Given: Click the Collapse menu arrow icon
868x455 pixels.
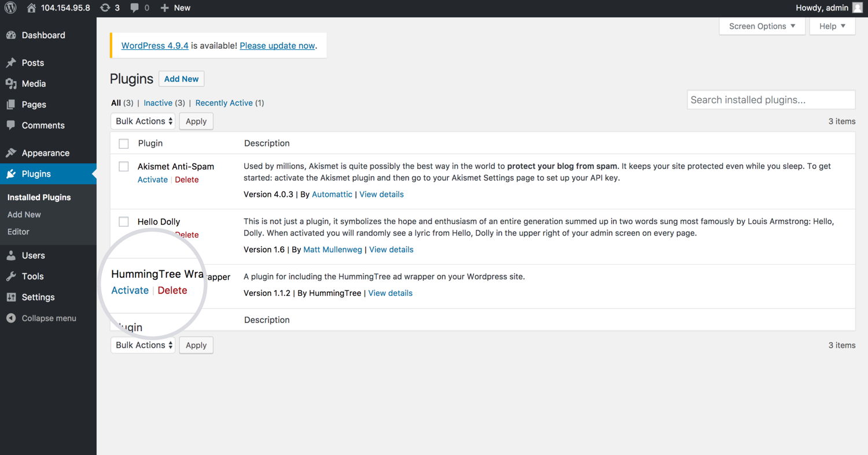Looking at the screenshot, I should pos(11,318).
